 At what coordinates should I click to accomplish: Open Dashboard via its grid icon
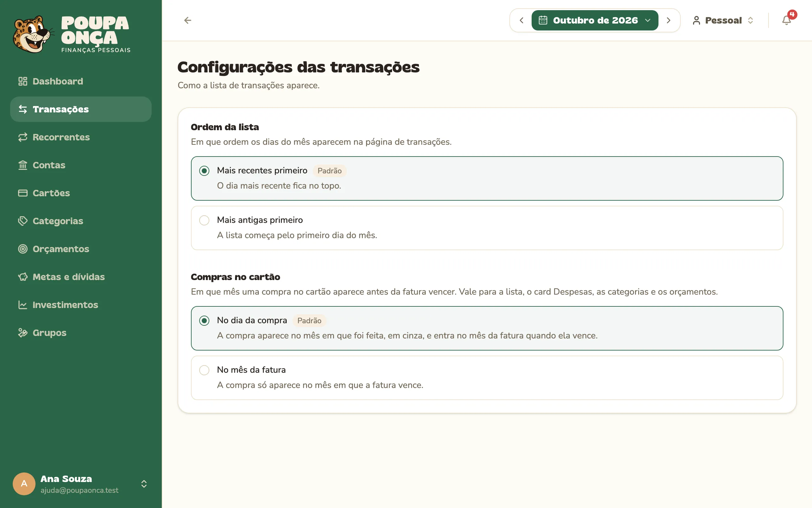click(23, 81)
